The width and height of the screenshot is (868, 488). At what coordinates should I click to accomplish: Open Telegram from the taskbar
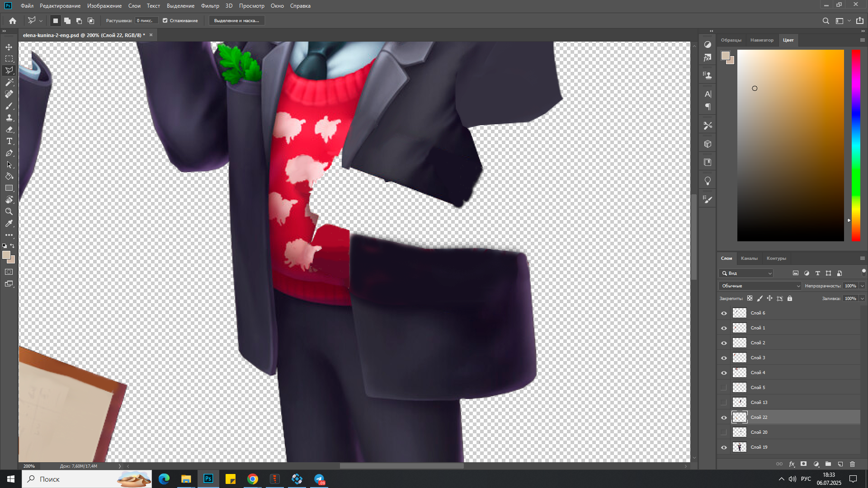coord(320,479)
